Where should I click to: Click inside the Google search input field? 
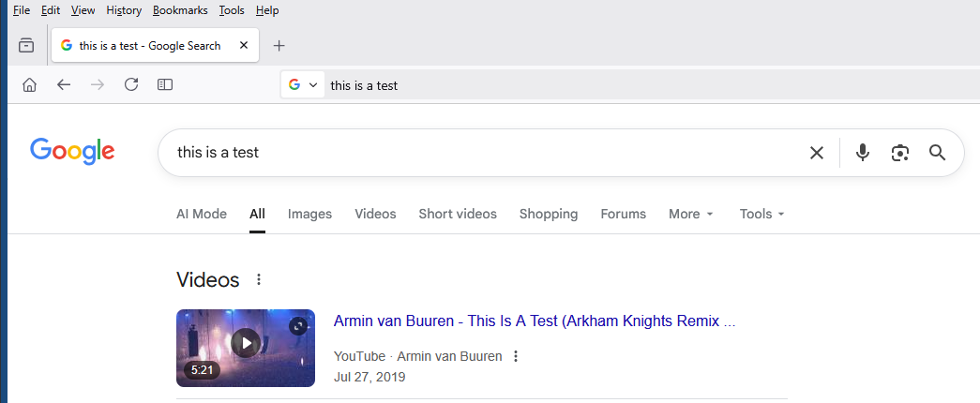tap(469, 153)
